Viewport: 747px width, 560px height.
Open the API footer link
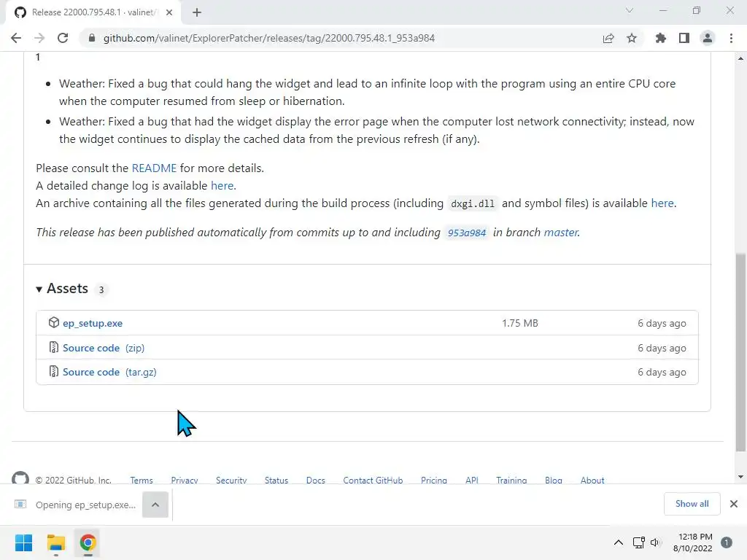[472, 480]
